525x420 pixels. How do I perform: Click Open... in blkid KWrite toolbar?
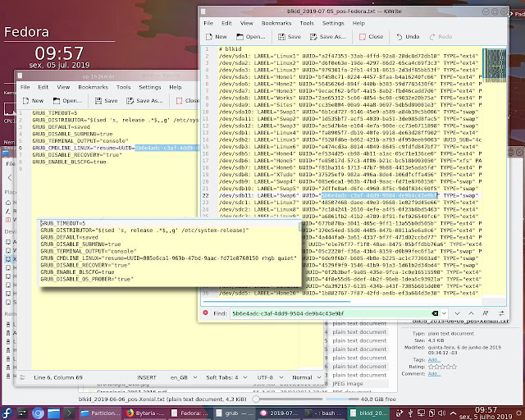[251, 37]
